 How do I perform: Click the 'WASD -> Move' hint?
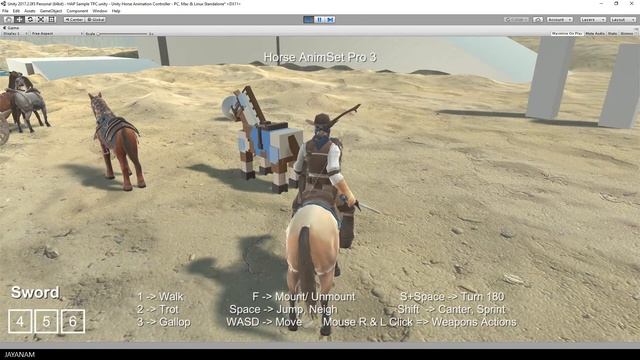coord(264,322)
